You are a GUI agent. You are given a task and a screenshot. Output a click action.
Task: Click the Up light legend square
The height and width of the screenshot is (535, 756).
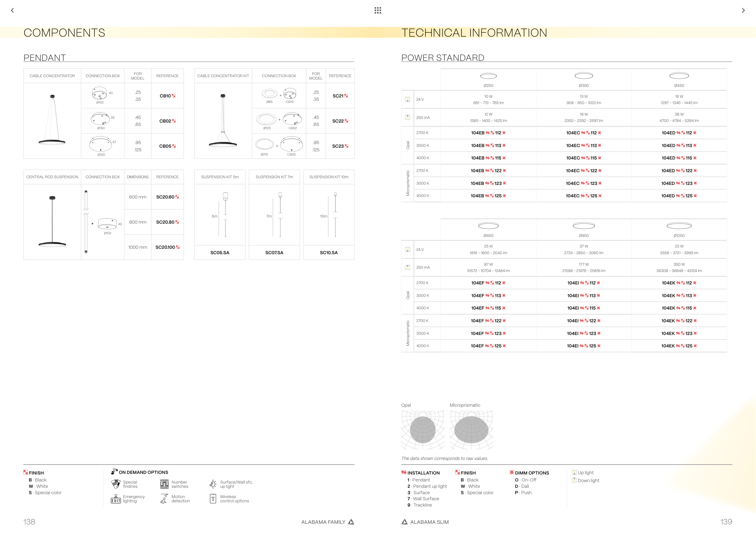point(574,472)
